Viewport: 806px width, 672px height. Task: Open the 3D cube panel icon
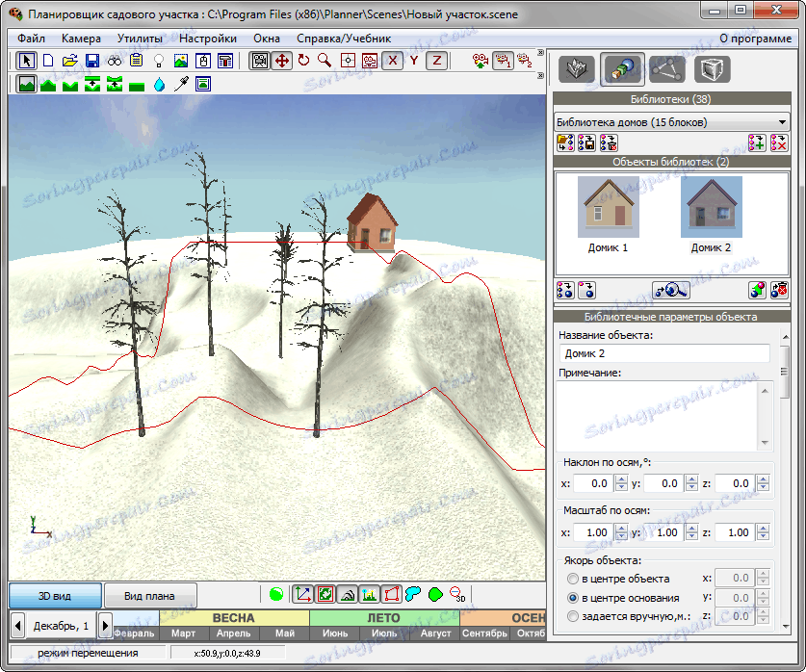[x=712, y=68]
